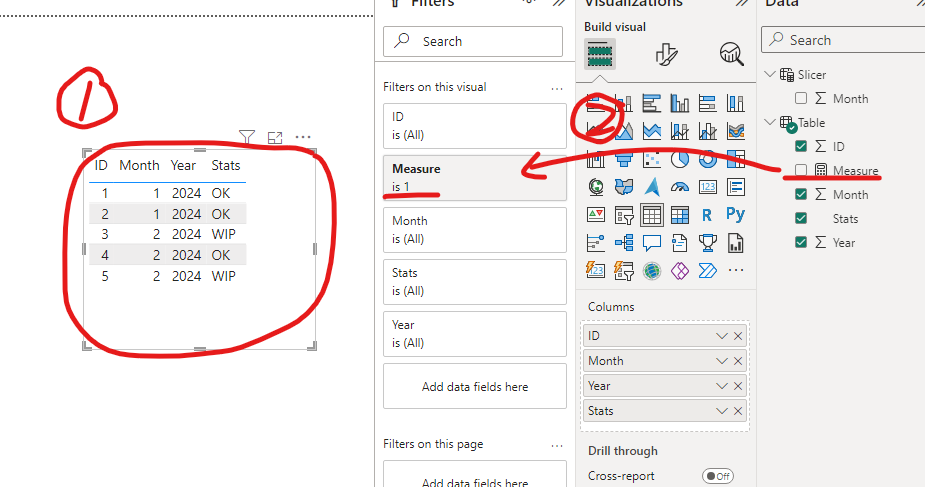Expand the Stats filter card
The width and height of the screenshot is (925, 487).
tap(475, 281)
